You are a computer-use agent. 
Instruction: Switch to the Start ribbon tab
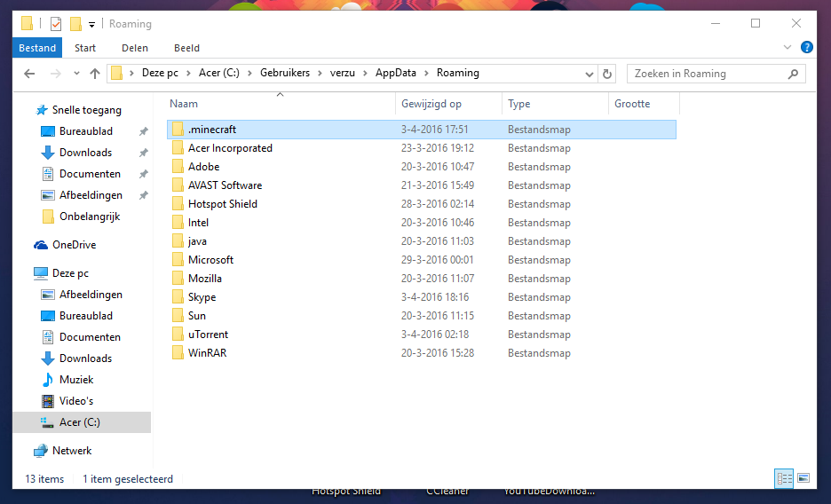(85, 48)
